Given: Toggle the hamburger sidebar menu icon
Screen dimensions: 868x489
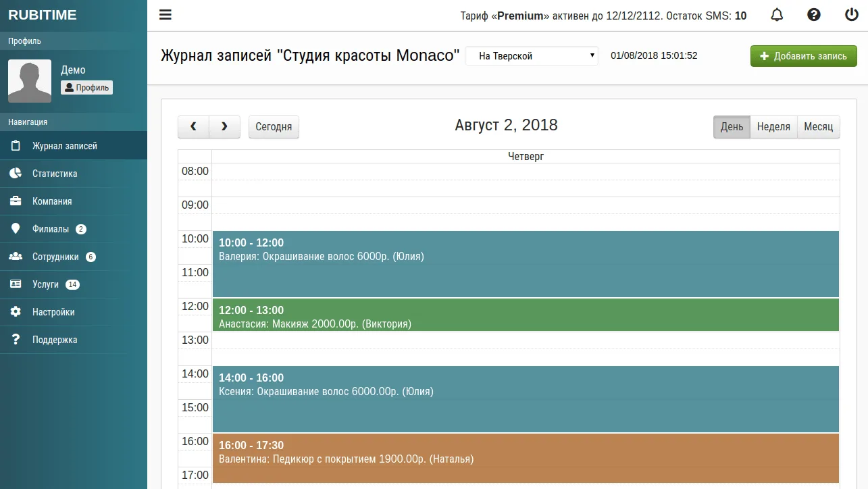Looking at the screenshot, I should [x=165, y=15].
